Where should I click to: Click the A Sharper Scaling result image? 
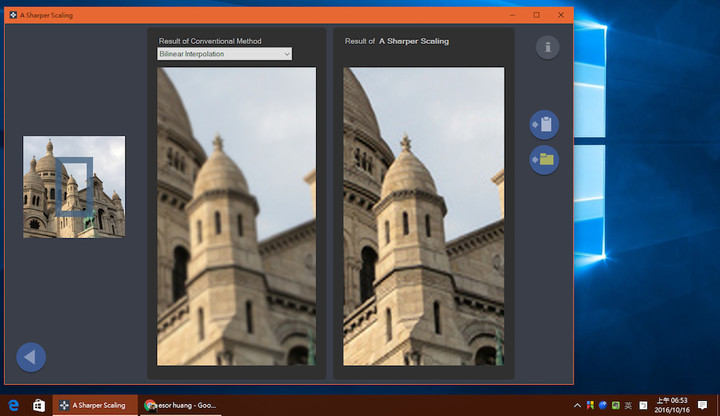coord(423,216)
